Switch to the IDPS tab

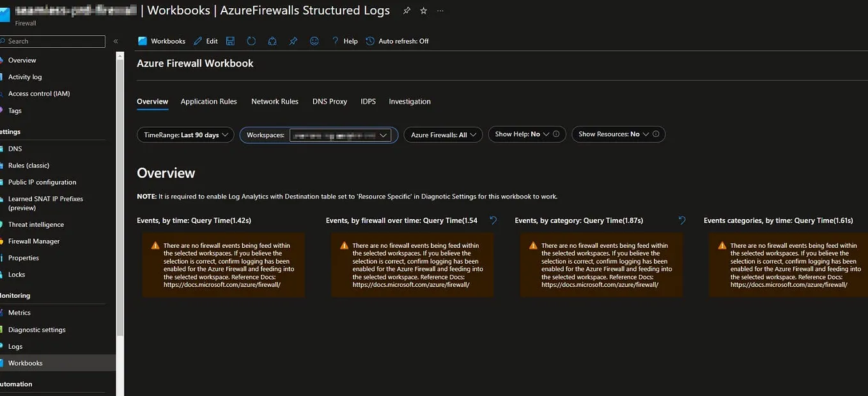pyautogui.click(x=368, y=101)
